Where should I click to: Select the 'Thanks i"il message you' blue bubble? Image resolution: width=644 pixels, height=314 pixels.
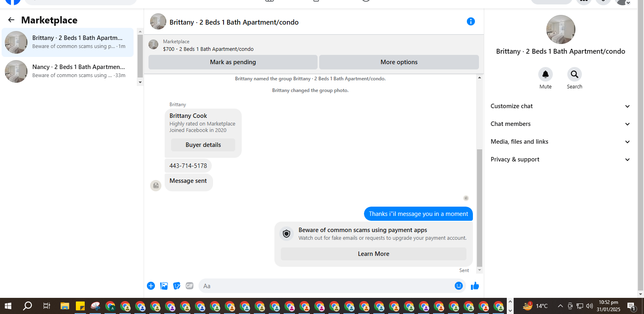418,214
